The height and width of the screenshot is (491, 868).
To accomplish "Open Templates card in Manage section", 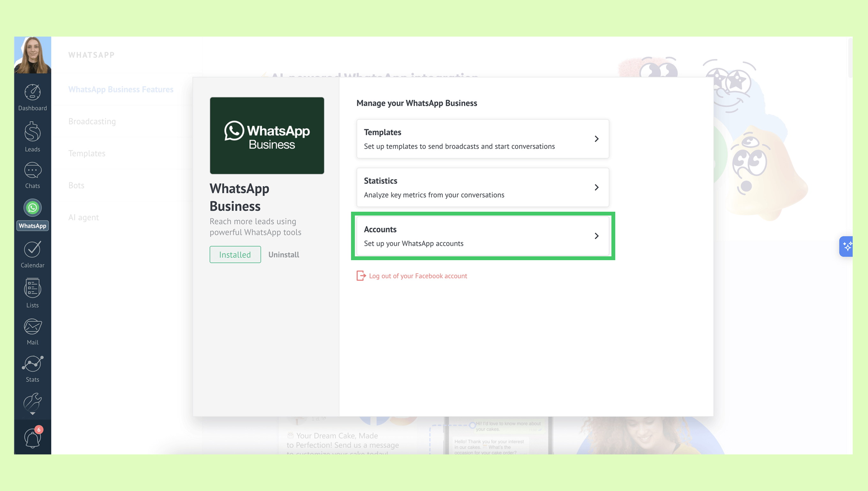I will click(483, 139).
